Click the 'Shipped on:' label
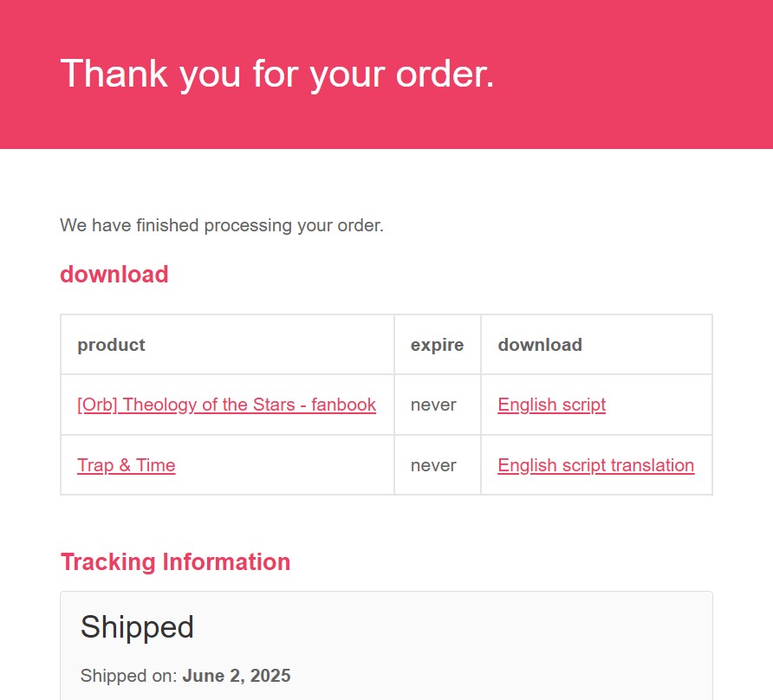Screen dimensions: 773x700 tap(128, 676)
